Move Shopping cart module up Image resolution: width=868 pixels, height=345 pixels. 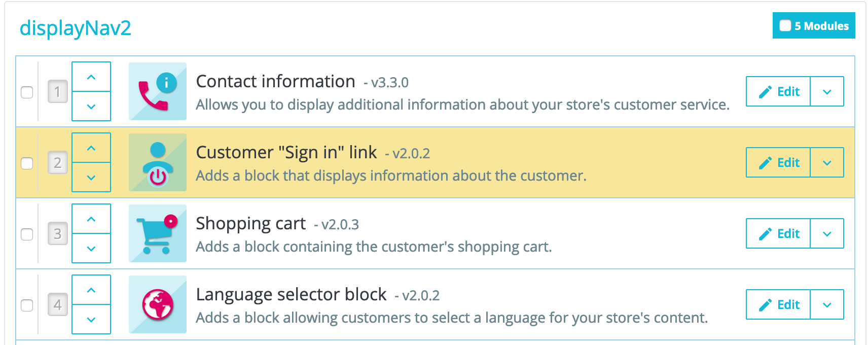(91, 219)
